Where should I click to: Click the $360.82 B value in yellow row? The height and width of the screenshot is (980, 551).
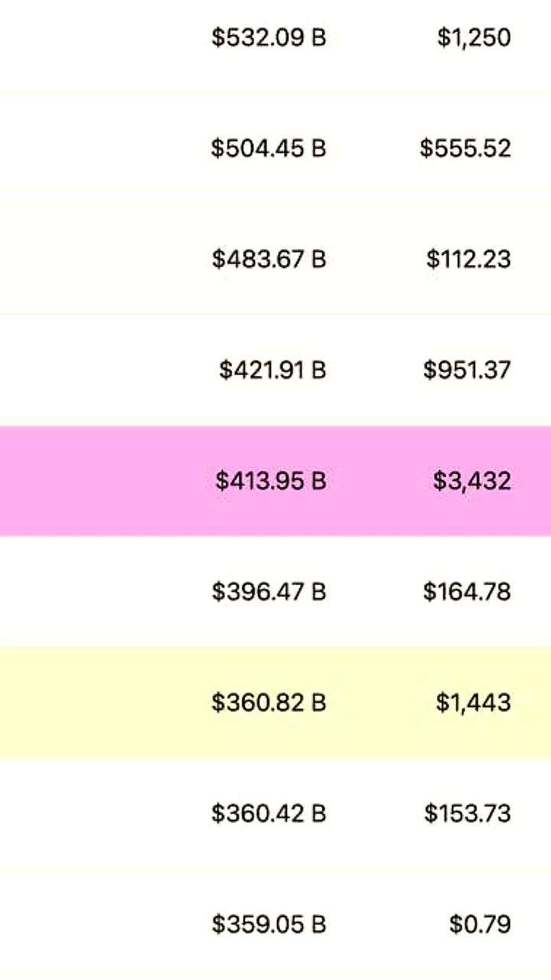click(269, 702)
